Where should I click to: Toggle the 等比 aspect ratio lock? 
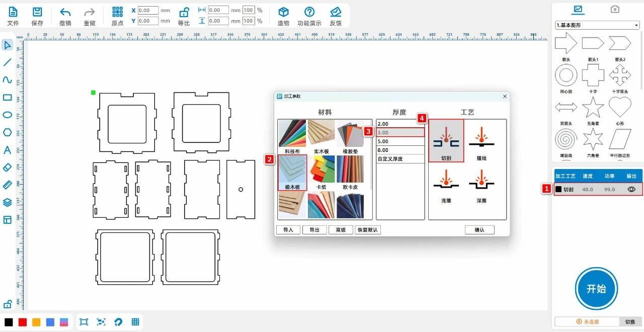tap(184, 13)
